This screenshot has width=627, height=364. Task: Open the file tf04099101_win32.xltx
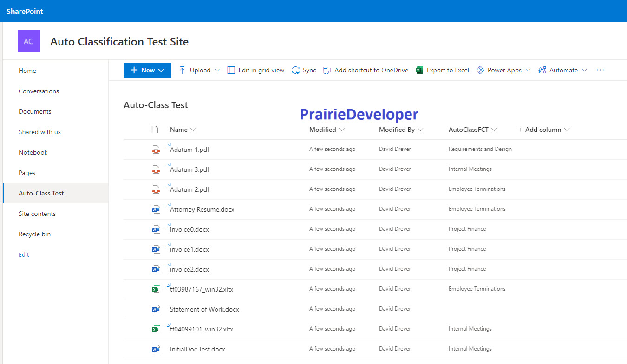[x=202, y=329]
